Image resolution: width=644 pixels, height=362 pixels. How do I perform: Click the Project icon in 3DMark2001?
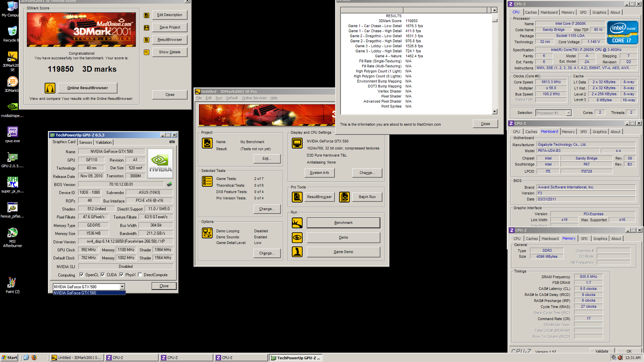(x=207, y=143)
